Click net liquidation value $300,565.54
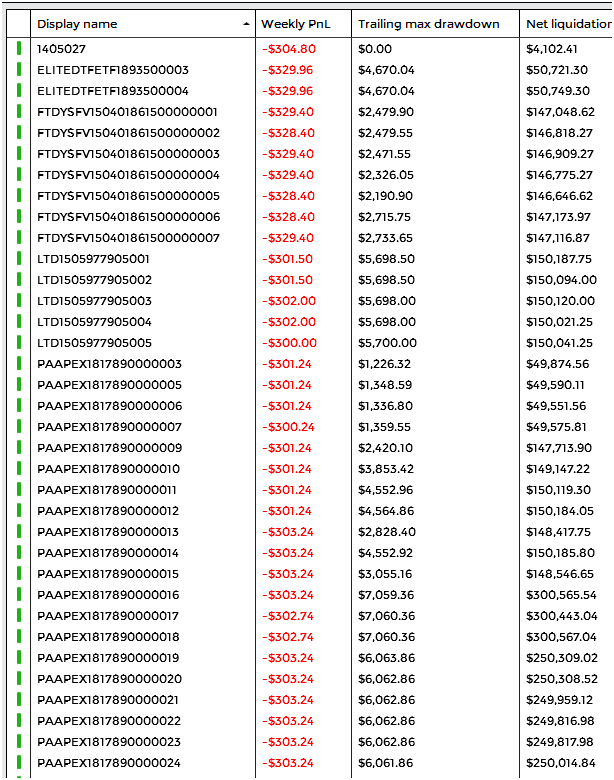The width and height of the screenshot is (614, 780). (561, 595)
